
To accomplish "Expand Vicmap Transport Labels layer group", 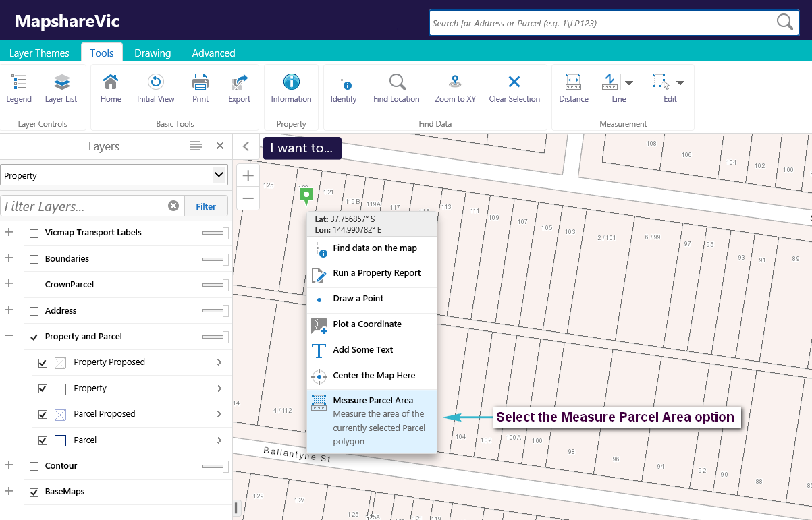I will pyautogui.click(x=9, y=232).
